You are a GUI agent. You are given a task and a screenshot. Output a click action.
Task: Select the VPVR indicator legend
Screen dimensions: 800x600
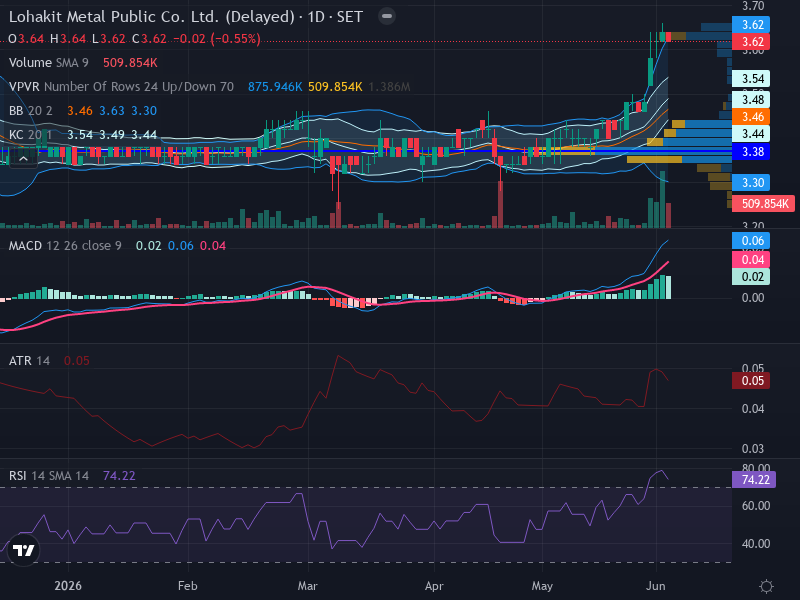(121, 87)
